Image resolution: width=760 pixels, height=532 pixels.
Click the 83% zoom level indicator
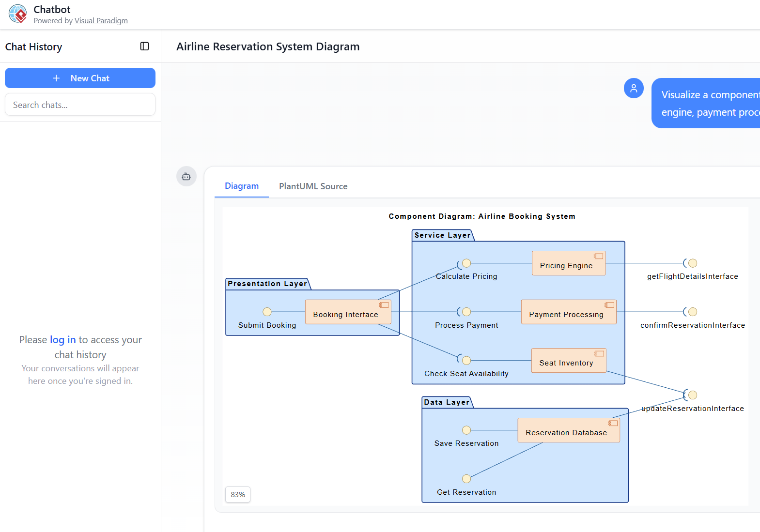click(238, 495)
